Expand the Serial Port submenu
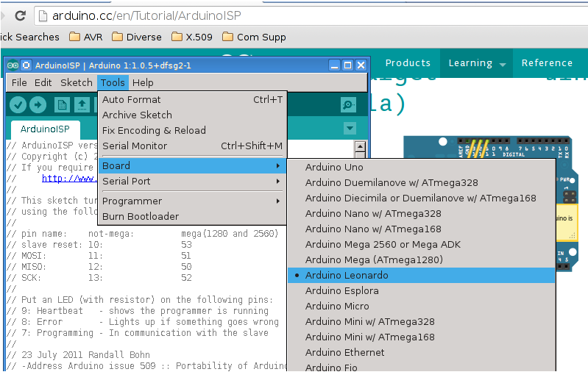Image resolution: width=588 pixels, height=383 pixels. point(191,181)
